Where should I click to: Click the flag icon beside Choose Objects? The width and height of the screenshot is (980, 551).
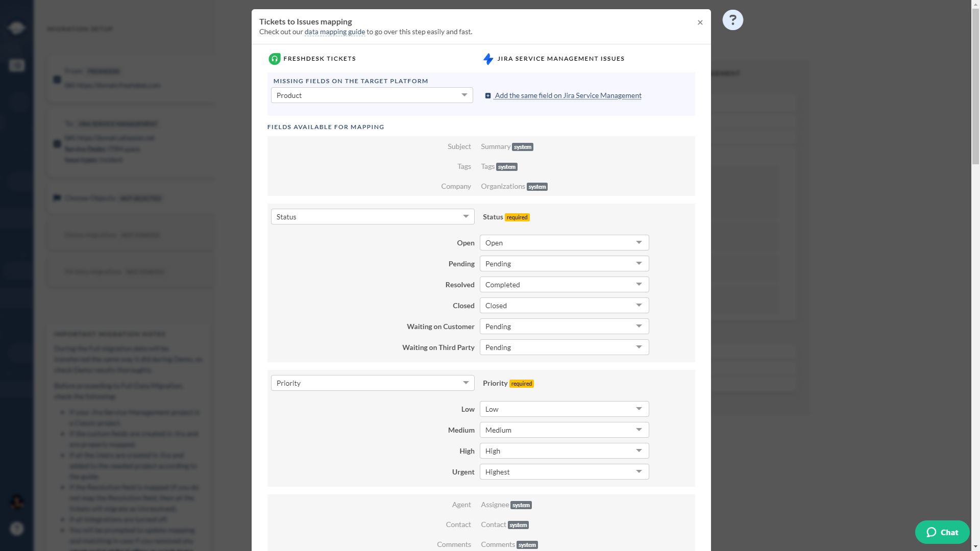pyautogui.click(x=57, y=198)
